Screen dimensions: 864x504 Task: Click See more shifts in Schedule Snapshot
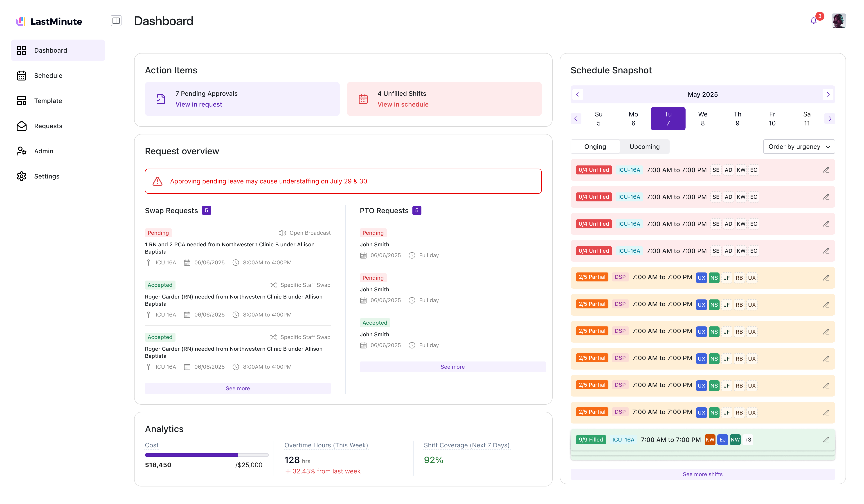click(702, 474)
